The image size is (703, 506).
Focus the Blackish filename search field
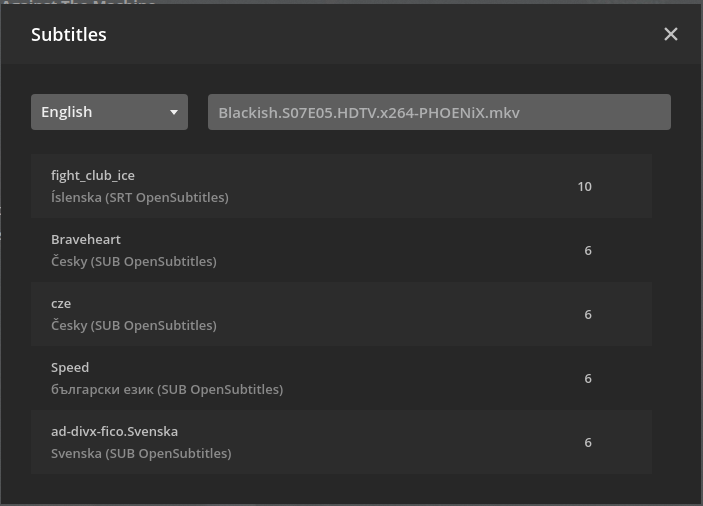[x=439, y=112]
